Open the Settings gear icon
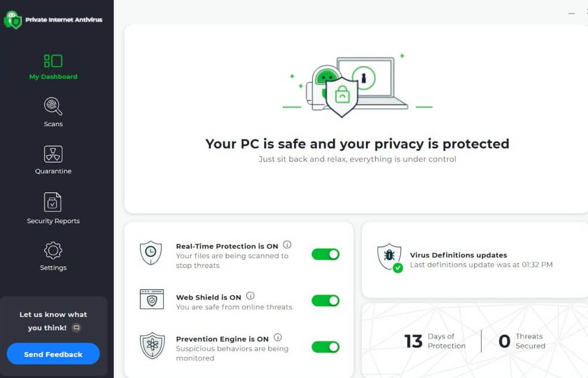The image size is (588, 378). (53, 249)
